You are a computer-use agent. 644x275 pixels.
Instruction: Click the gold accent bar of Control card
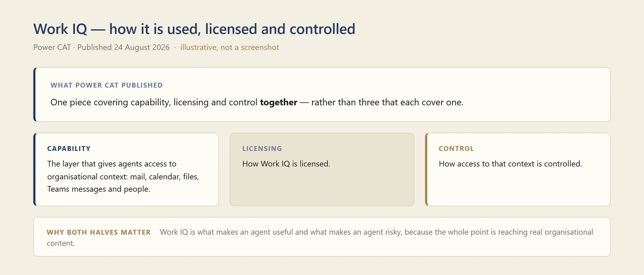[426, 170]
